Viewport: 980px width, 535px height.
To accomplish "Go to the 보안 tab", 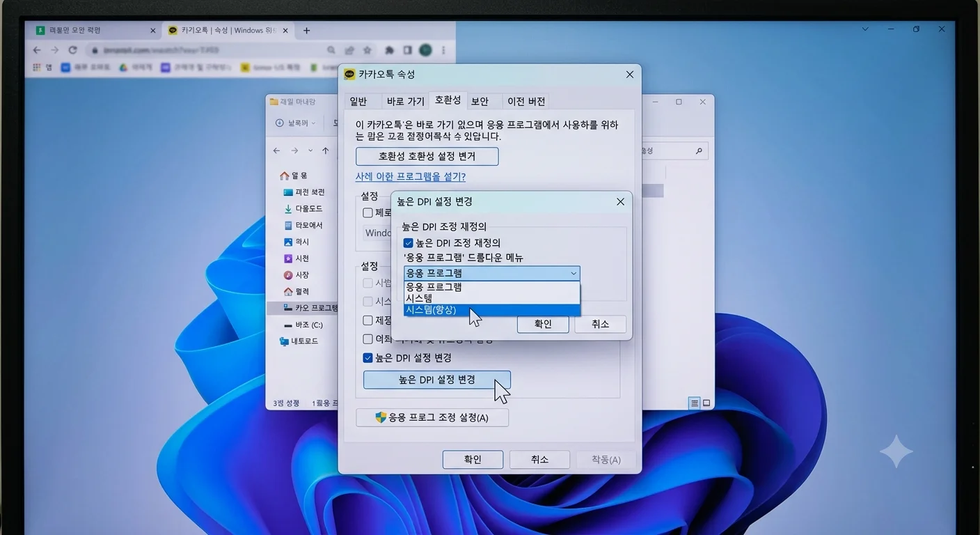I will [x=480, y=101].
